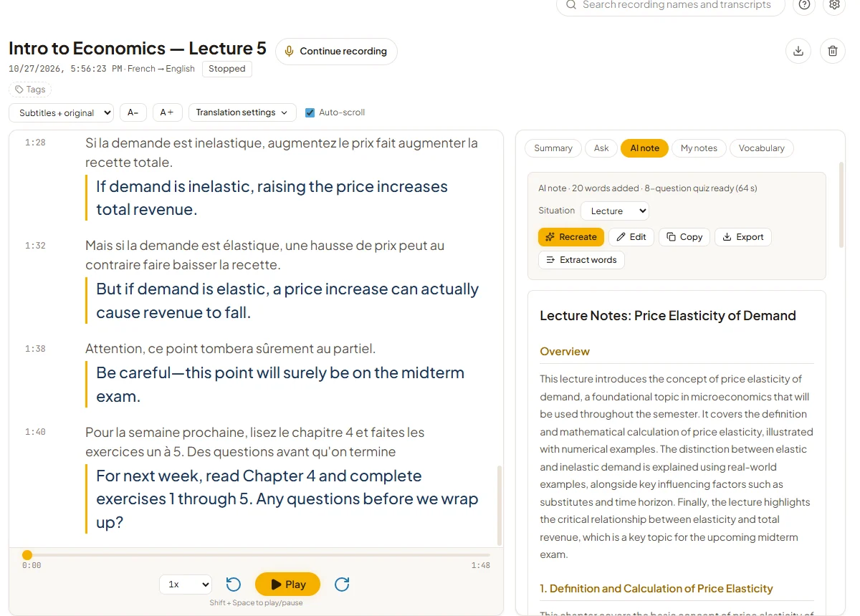The width and height of the screenshot is (860, 616).
Task: Export the AI note
Action: [743, 237]
